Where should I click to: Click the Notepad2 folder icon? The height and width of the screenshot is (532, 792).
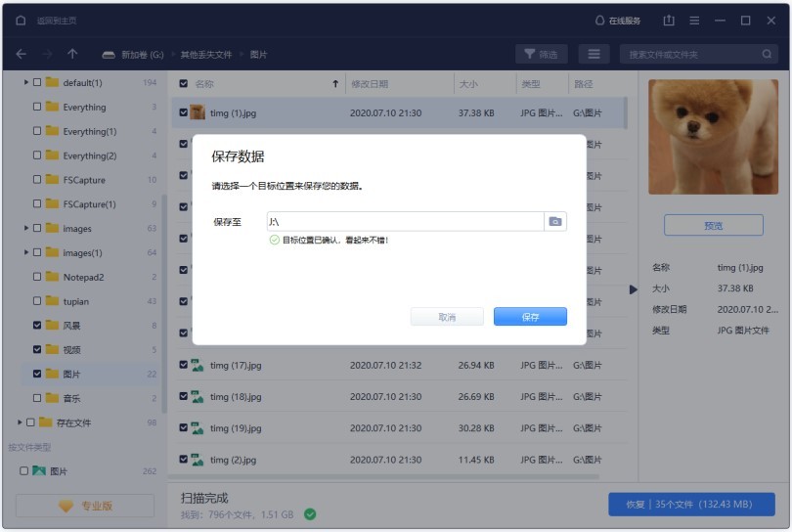coord(52,276)
